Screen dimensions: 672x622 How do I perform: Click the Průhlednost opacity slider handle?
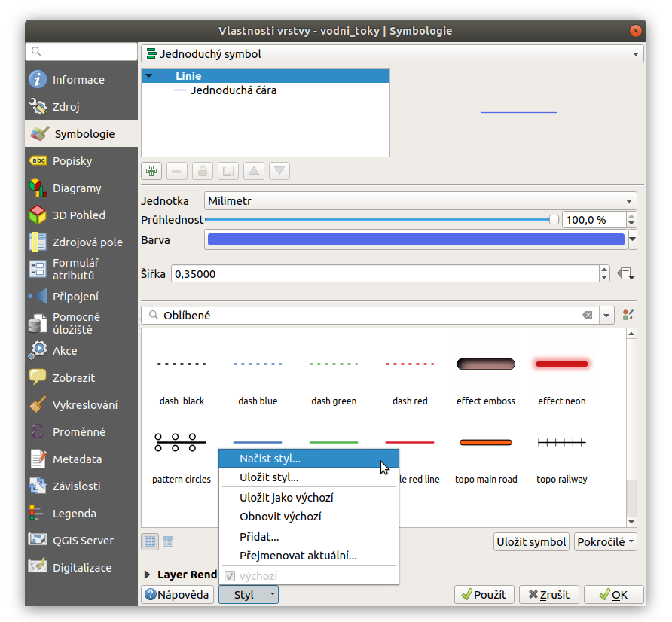coord(554,220)
